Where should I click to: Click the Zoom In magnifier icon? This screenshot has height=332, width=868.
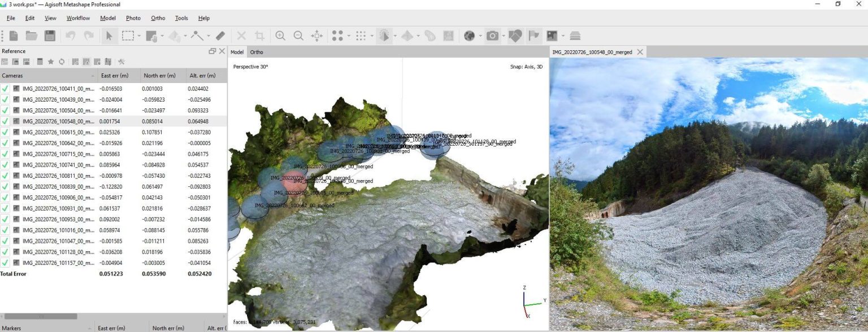[x=280, y=36]
